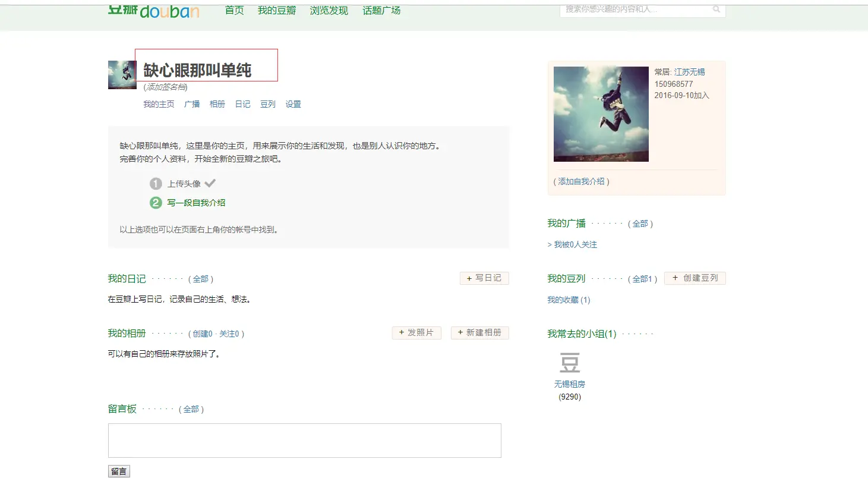Click the 上传头像 step text
The height and width of the screenshot is (484, 868).
(184, 184)
